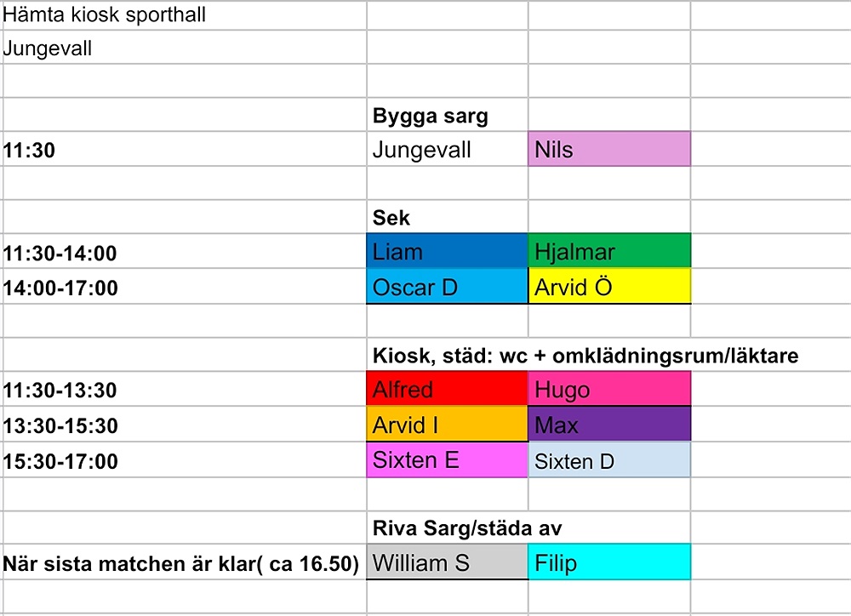Select the pink Nils cell

pos(608,150)
